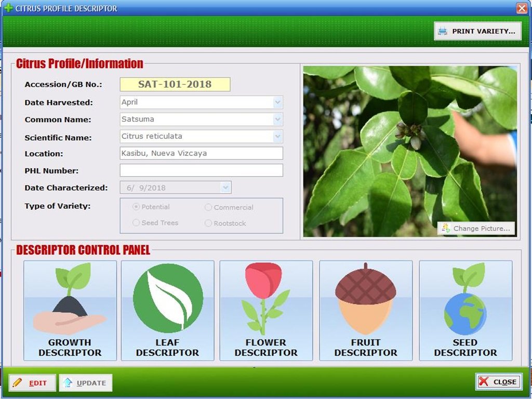The image size is (532, 399).
Task: Open the Common Name dropdown list
Action: click(x=277, y=119)
